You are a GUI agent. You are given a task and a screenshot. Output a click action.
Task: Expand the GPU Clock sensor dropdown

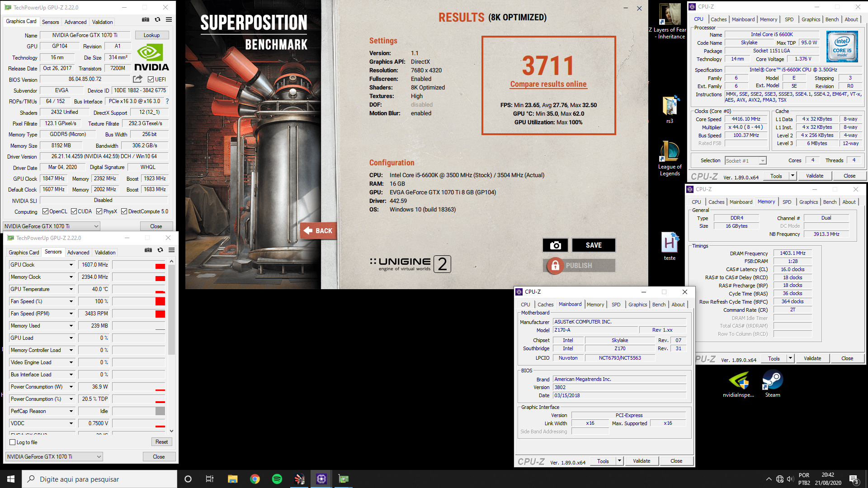pyautogui.click(x=71, y=265)
